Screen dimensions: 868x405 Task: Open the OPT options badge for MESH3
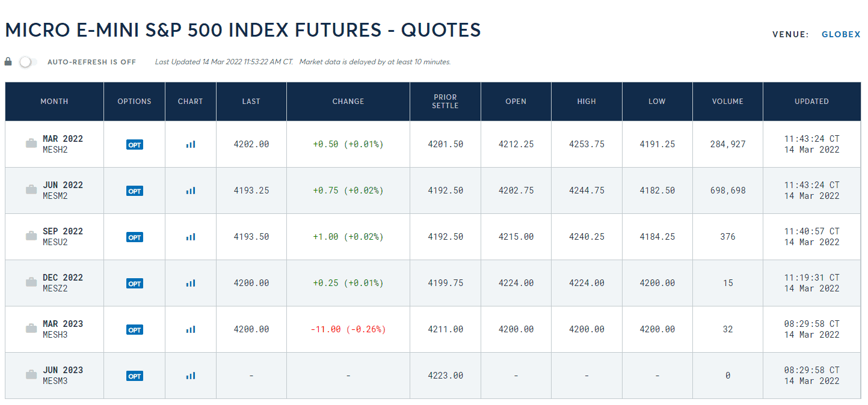click(x=135, y=330)
